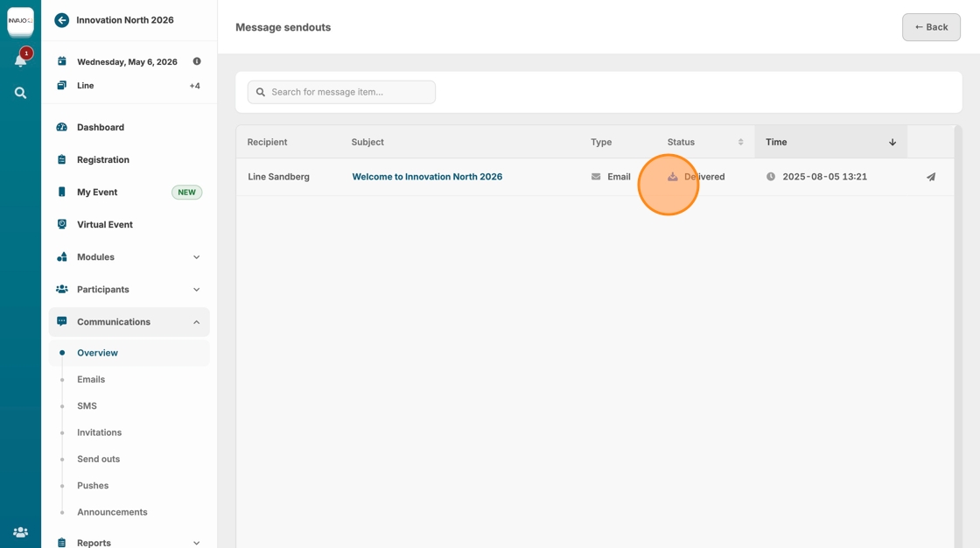The image size is (980, 548).
Task: Resend message using the paper plane icon
Action: click(x=931, y=177)
